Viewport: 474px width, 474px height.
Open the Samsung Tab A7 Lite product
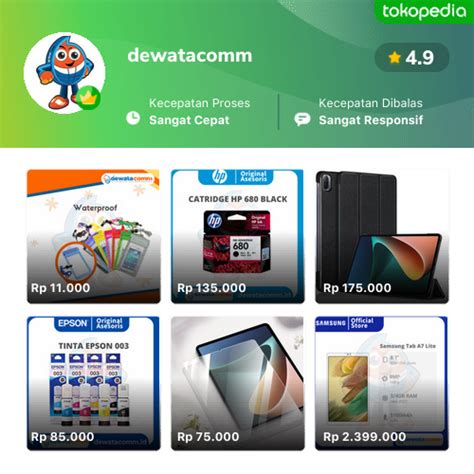382,383
